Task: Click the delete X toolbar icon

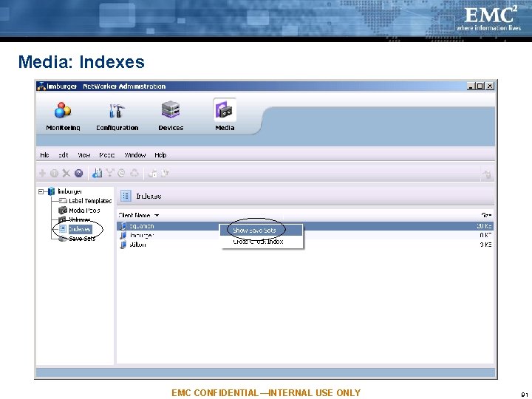Action: (x=66, y=174)
